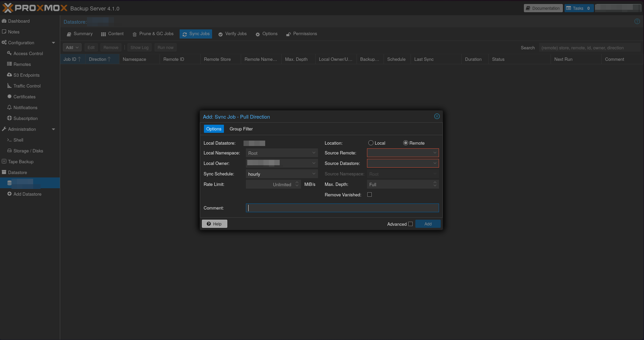The image size is (644, 340).
Task: Sort by the Last Sync column header
Action: point(436,59)
